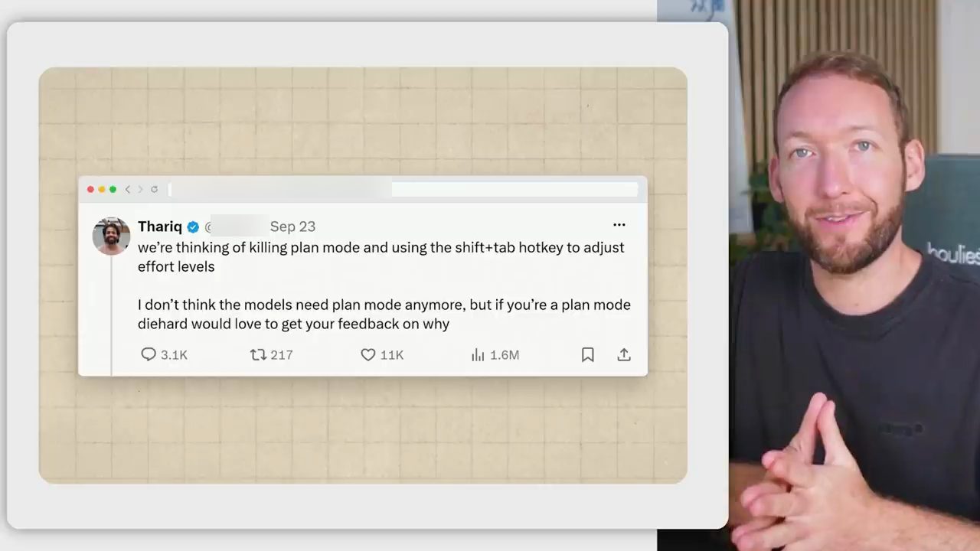Open the Thariq display name profile link
The height and width of the screenshot is (551, 980).
tap(160, 227)
